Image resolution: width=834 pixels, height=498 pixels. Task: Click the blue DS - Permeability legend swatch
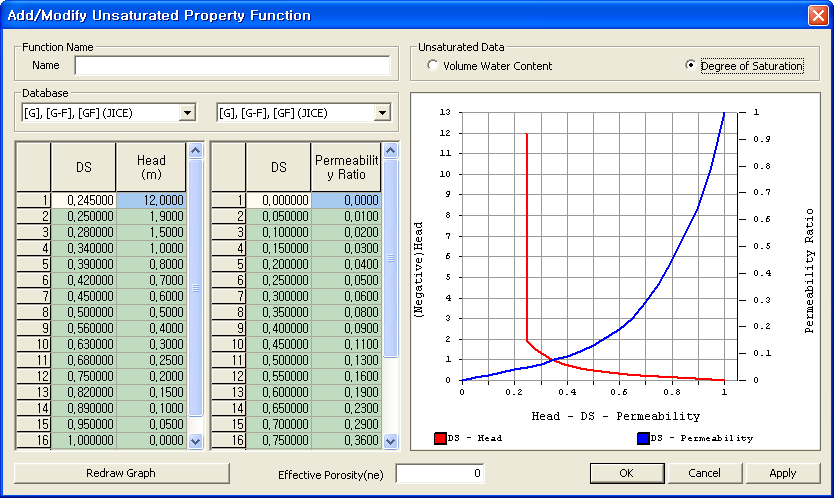point(643,438)
